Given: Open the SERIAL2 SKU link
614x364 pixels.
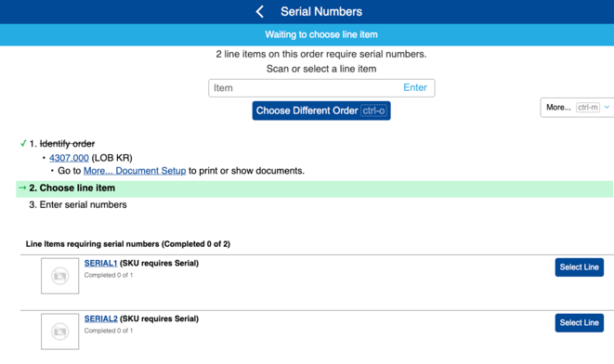Looking at the screenshot, I should (x=100, y=319).
